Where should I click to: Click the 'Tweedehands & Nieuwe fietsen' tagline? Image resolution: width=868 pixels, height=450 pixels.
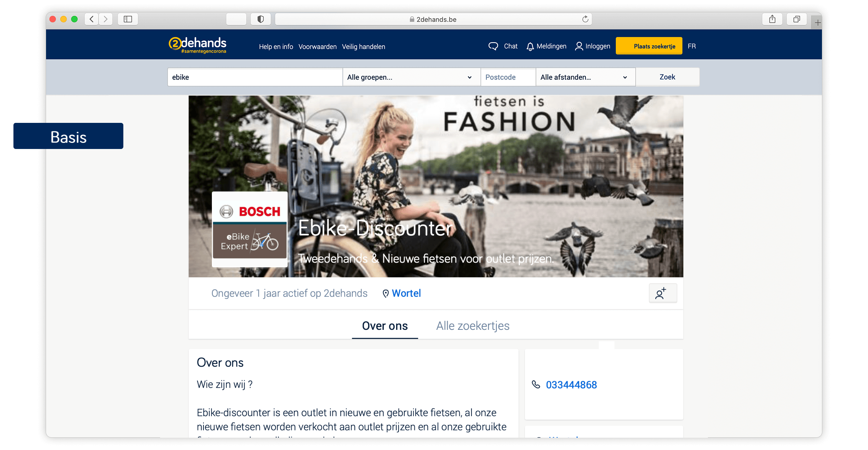(x=426, y=258)
